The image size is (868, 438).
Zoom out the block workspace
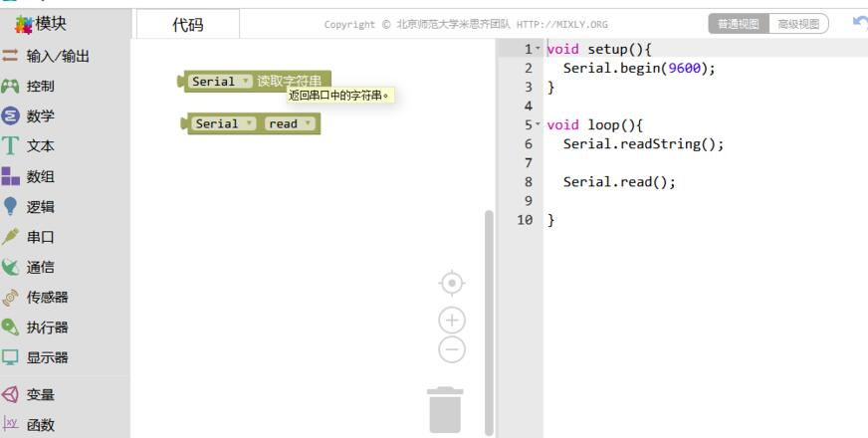tap(452, 349)
